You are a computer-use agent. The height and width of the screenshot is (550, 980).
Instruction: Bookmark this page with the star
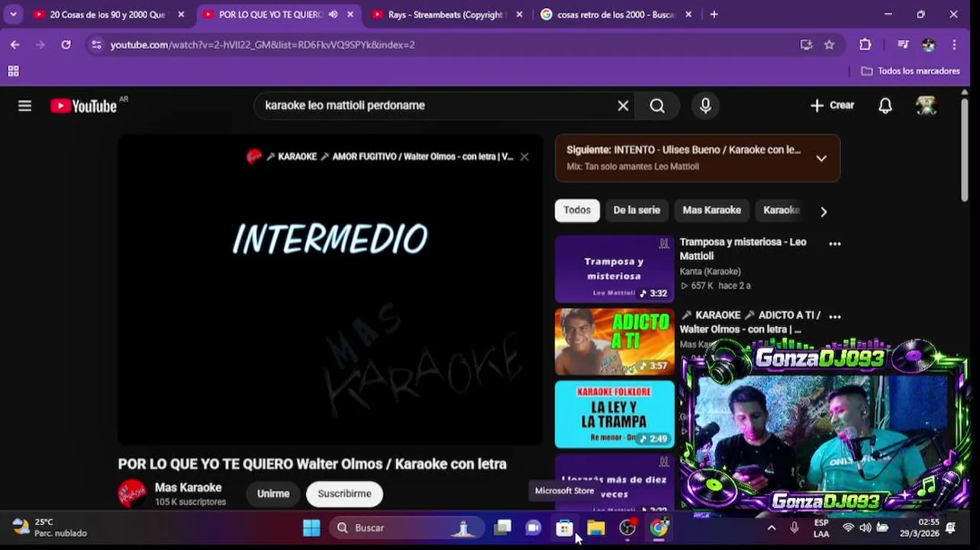(x=830, y=45)
